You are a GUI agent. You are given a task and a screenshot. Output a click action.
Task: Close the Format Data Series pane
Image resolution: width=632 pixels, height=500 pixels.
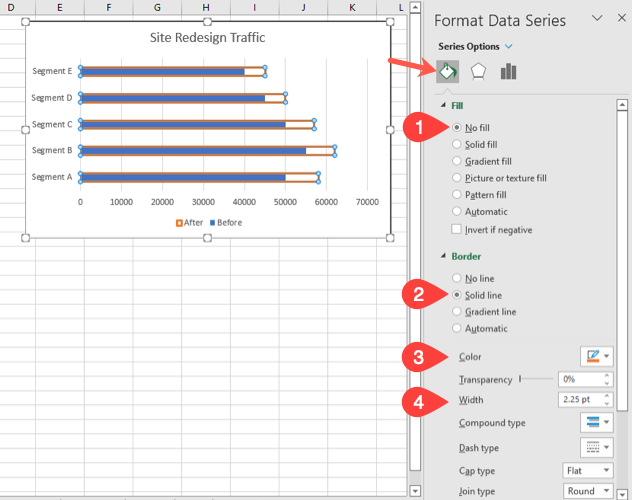[618, 18]
